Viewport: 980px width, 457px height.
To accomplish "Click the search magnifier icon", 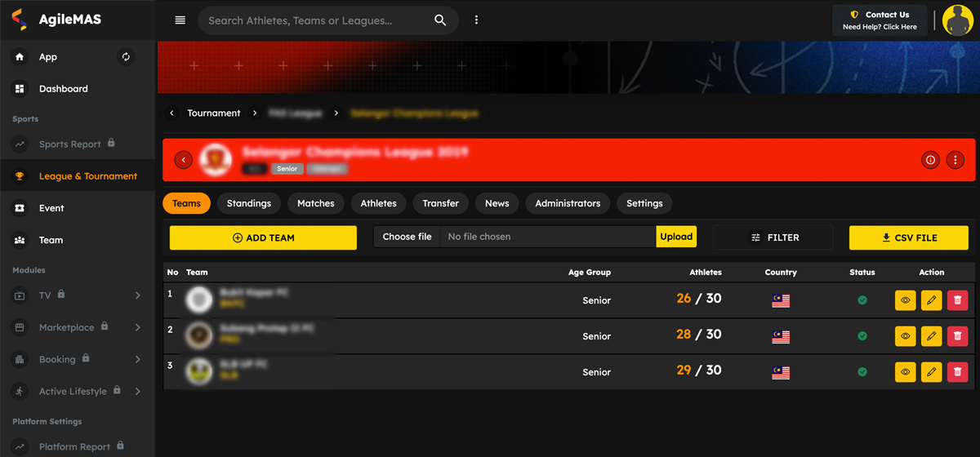I will click(440, 20).
